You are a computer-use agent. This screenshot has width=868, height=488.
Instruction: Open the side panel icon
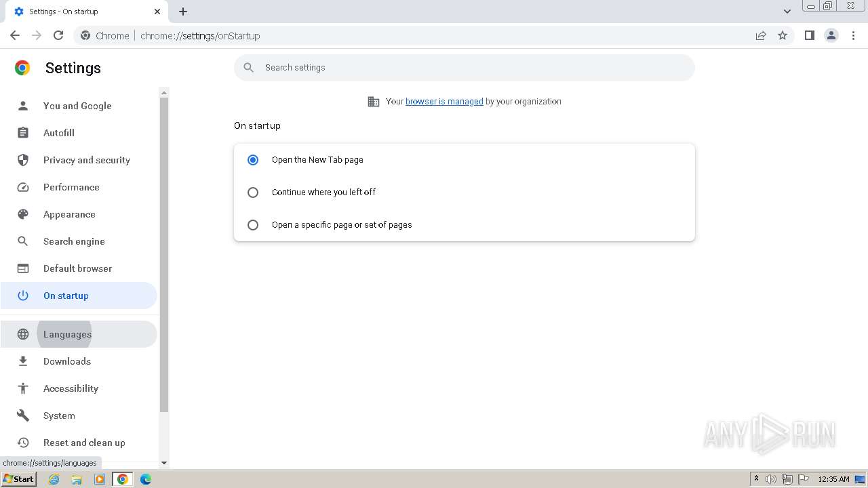click(x=809, y=35)
